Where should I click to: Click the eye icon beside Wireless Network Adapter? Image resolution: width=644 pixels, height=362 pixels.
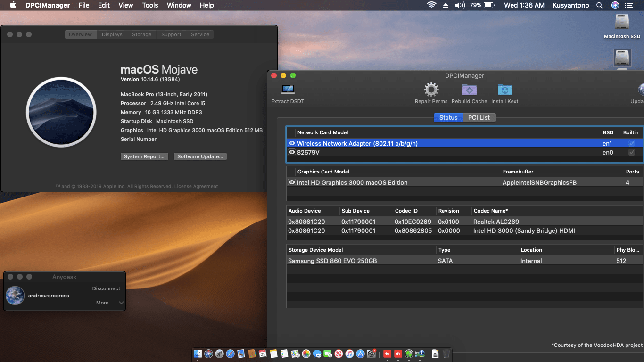point(292,143)
